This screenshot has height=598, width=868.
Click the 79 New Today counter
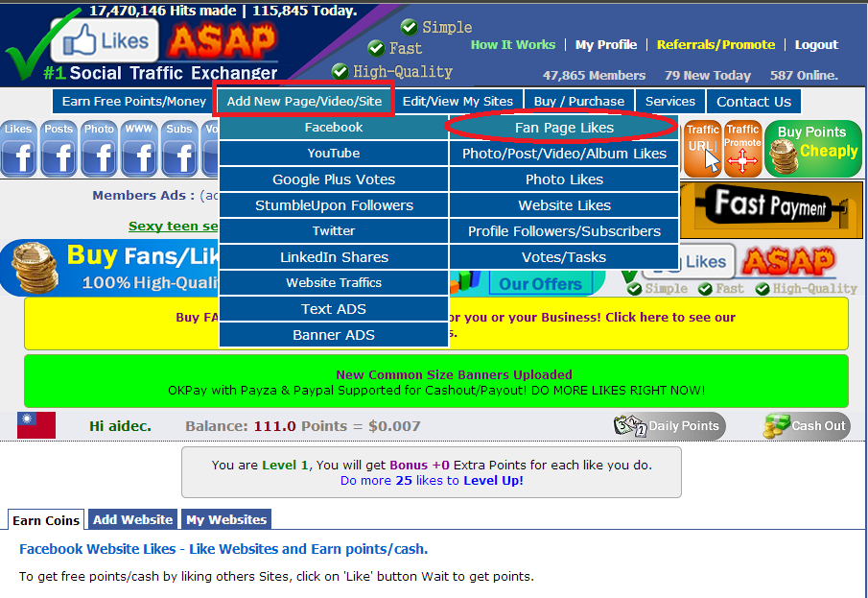708,76
